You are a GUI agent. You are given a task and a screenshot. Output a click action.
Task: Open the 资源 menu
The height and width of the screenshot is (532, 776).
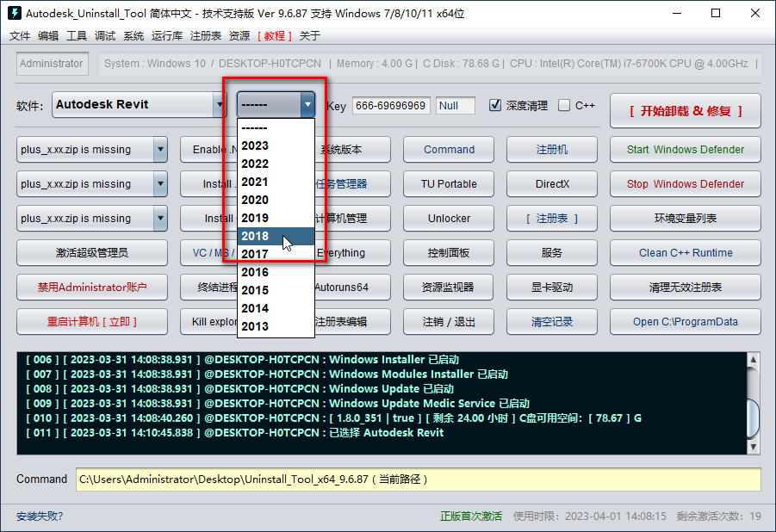coord(239,35)
